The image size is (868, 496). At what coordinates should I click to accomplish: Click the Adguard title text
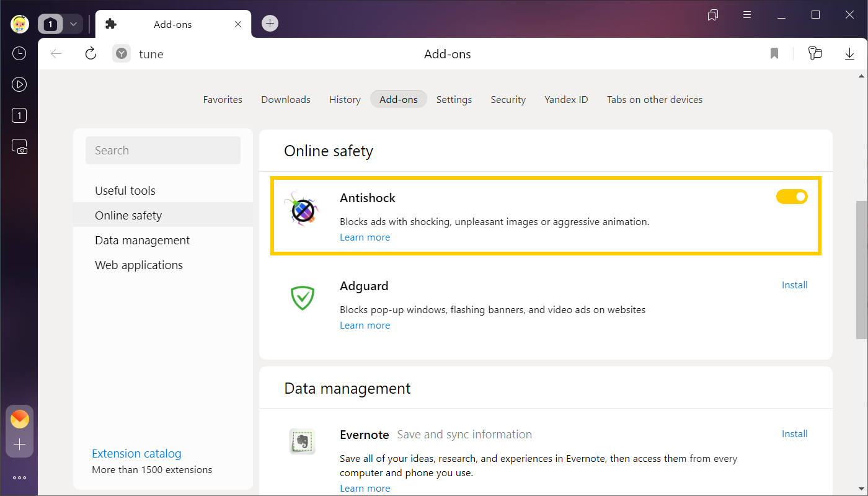(364, 286)
